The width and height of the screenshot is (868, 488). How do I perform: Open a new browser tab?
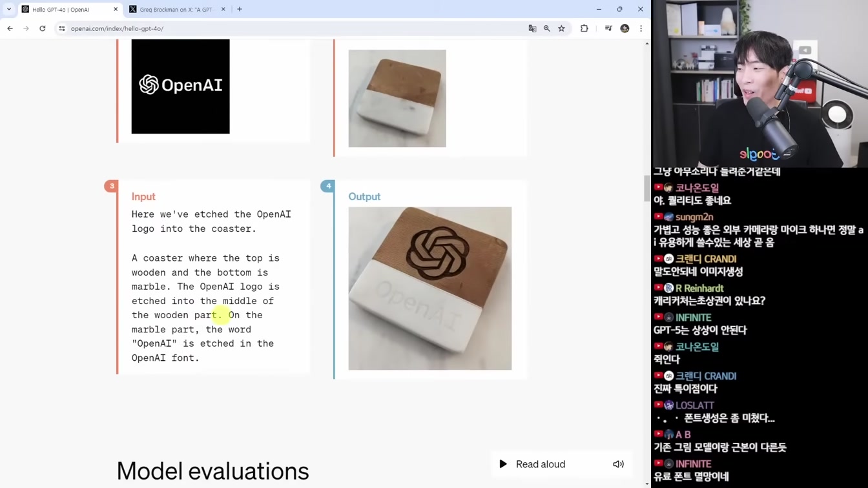click(x=240, y=9)
